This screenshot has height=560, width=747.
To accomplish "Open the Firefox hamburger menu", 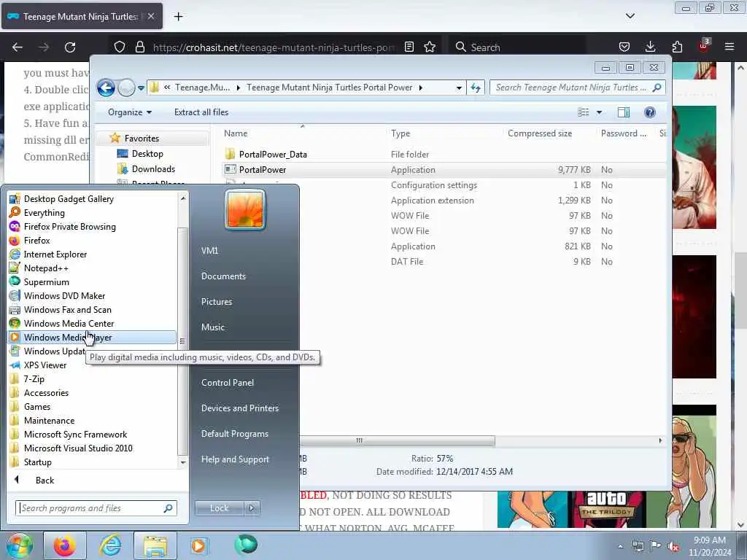I will click(x=729, y=47).
